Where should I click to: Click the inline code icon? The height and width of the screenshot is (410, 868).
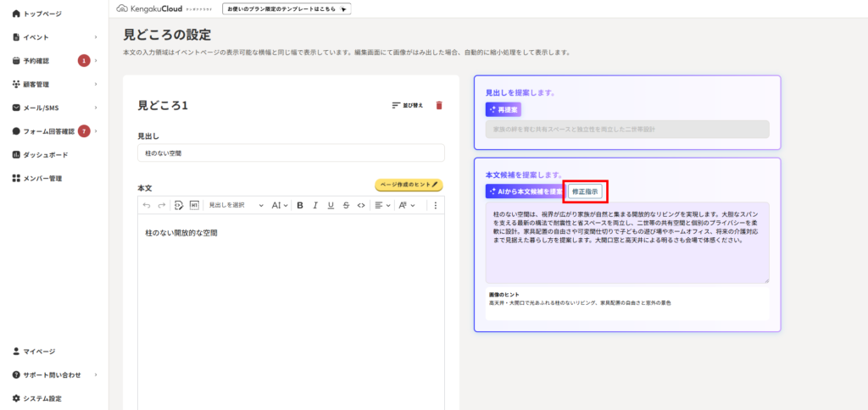(361, 205)
